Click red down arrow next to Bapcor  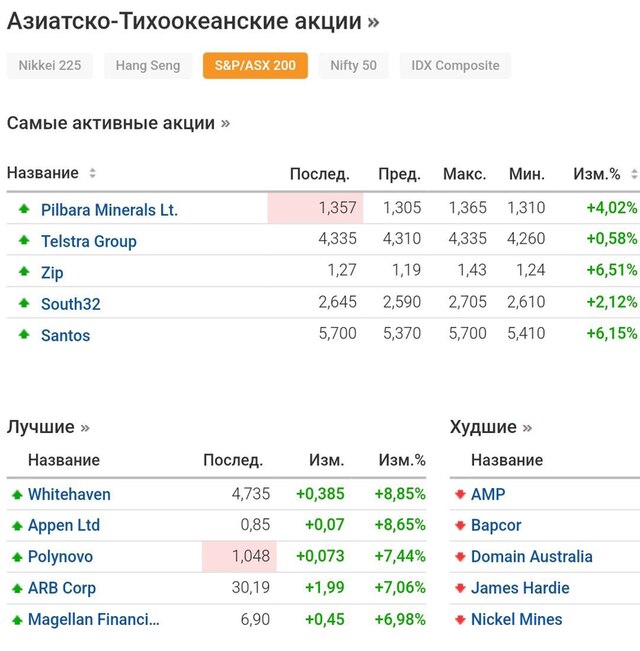pyautogui.click(x=460, y=525)
